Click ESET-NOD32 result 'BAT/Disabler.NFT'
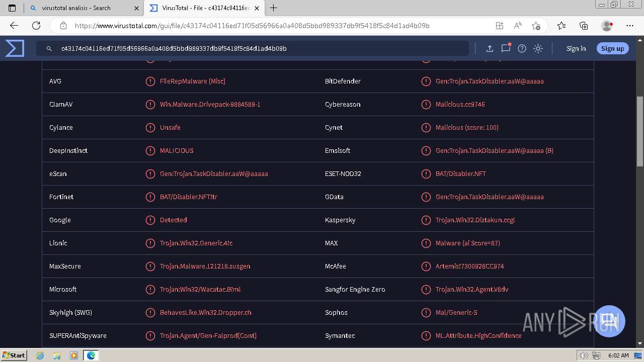Screen dimensions: 644x362 coord(461,174)
